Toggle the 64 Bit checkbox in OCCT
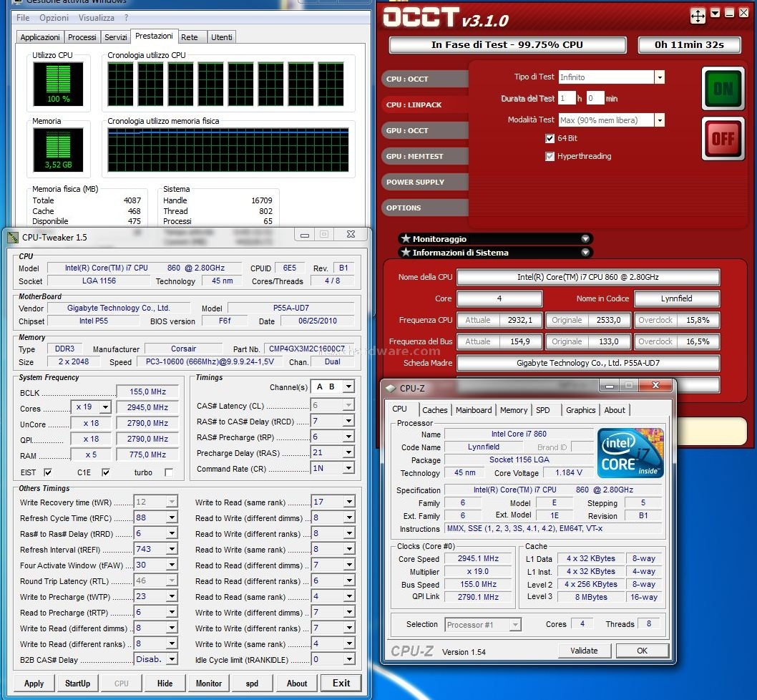Viewport: 757px width, 700px height. [550, 139]
